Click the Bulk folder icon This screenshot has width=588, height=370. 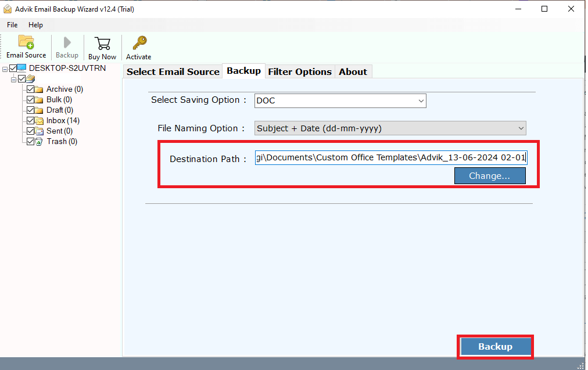(x=39, y=100)
